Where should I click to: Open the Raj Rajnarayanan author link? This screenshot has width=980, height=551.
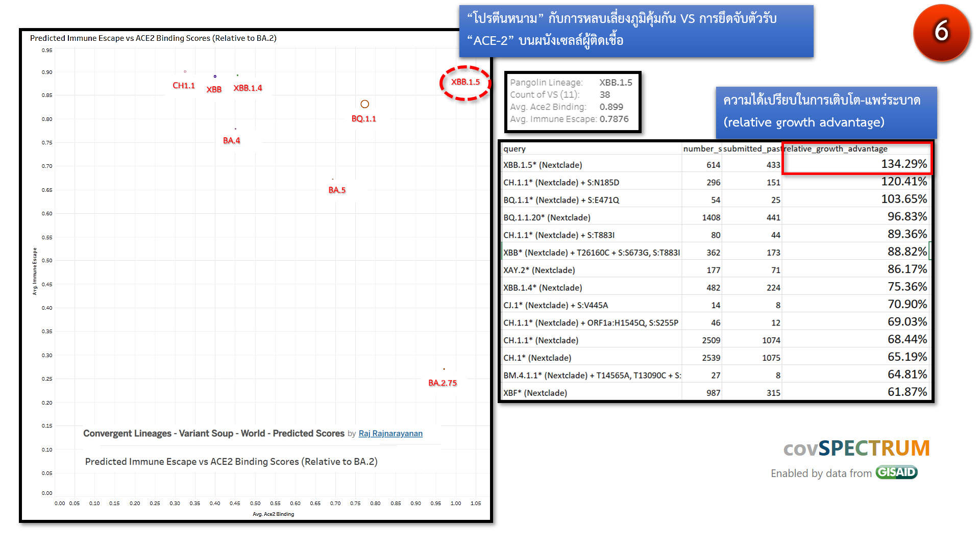[390, 433]
